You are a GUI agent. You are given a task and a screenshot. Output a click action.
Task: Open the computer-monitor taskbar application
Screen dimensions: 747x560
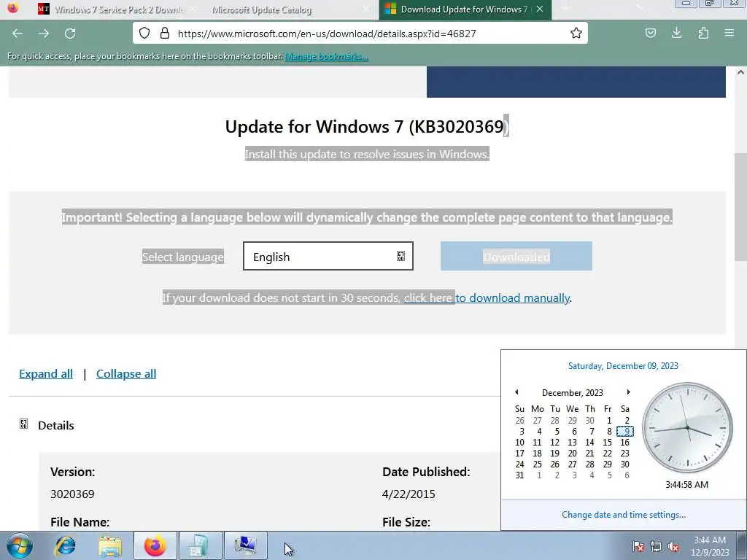coord(245,545)
